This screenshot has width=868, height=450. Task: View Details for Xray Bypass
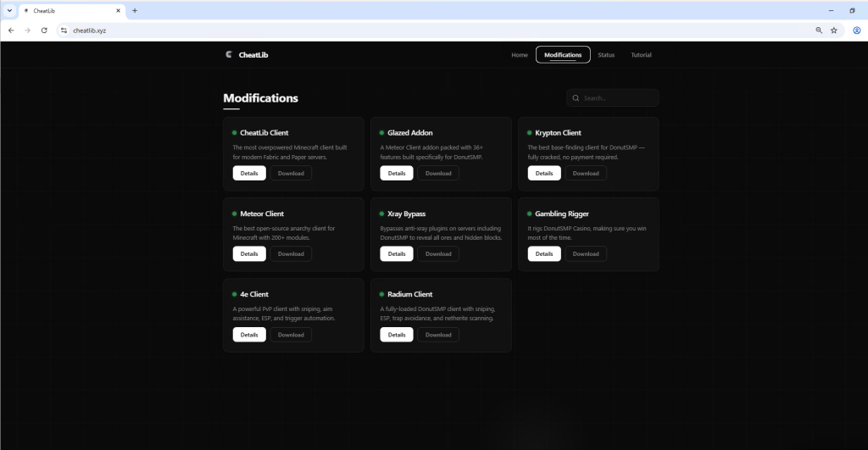tap(397, 254)
